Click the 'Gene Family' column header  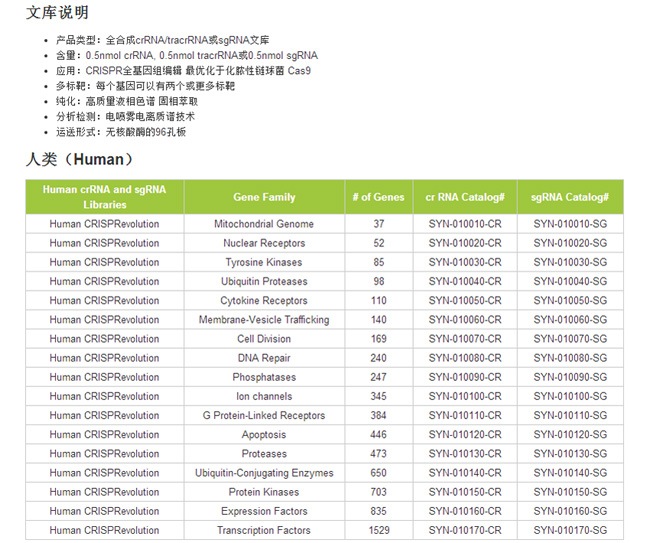pos(264,197)
